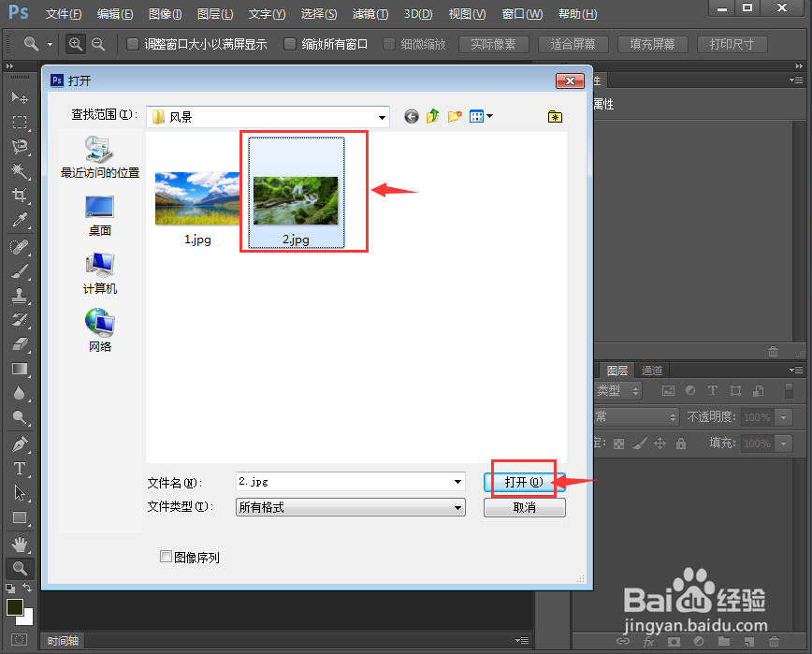Viewport: 812px width, 654px height.
Task: Select the Pen tool
Action: [21, 443]
